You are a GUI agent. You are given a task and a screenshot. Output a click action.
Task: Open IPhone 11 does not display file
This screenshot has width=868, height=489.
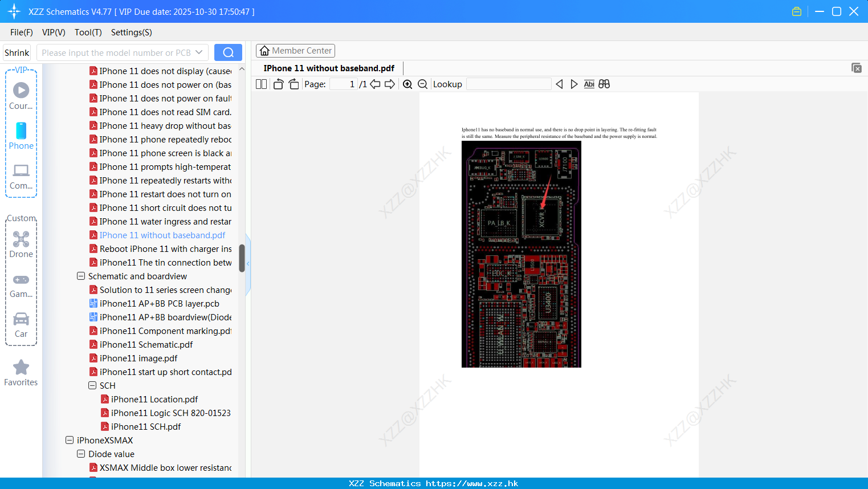click(x=160, y=71)
